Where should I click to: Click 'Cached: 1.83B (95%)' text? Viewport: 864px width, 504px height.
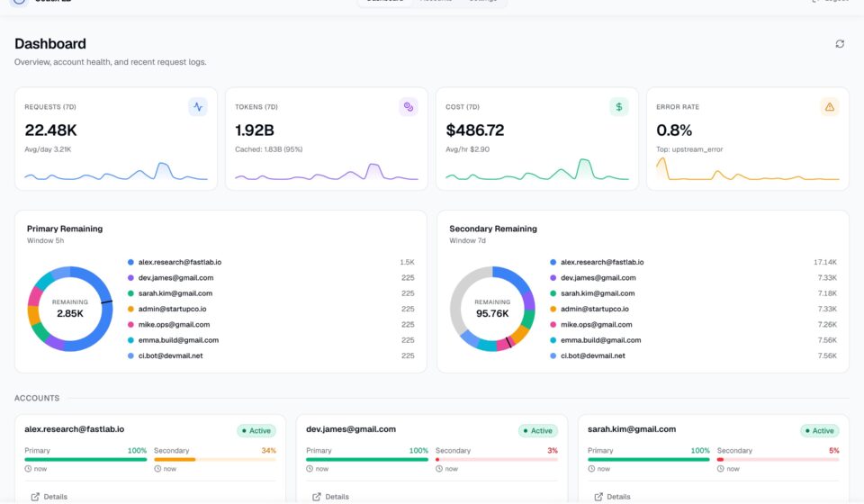269,149
